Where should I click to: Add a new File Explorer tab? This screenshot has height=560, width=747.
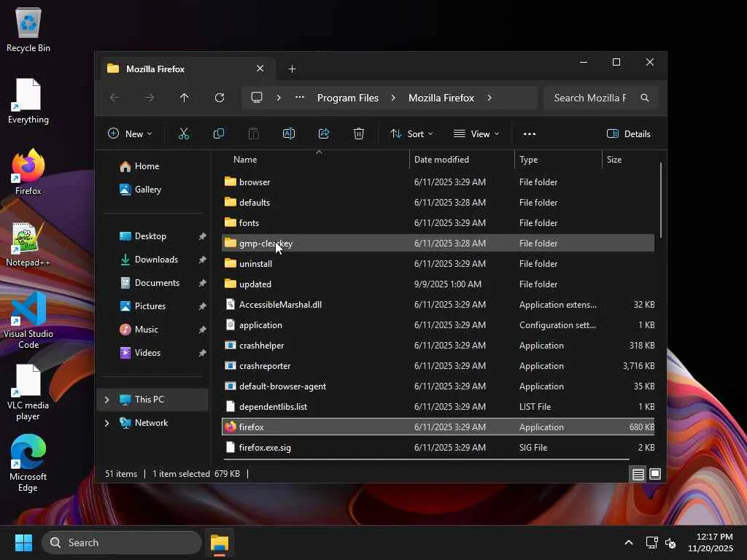pyautogui.click(x=292, y=69)
